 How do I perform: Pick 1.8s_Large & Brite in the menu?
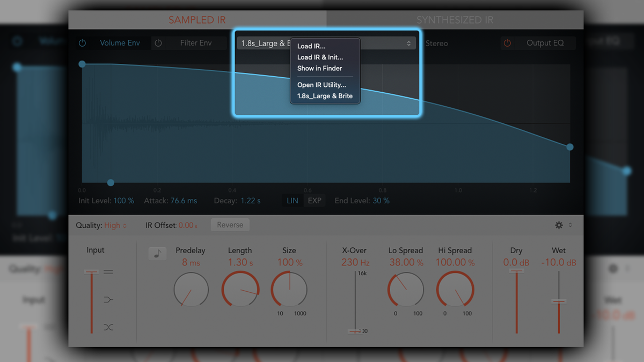coord(325,96)
